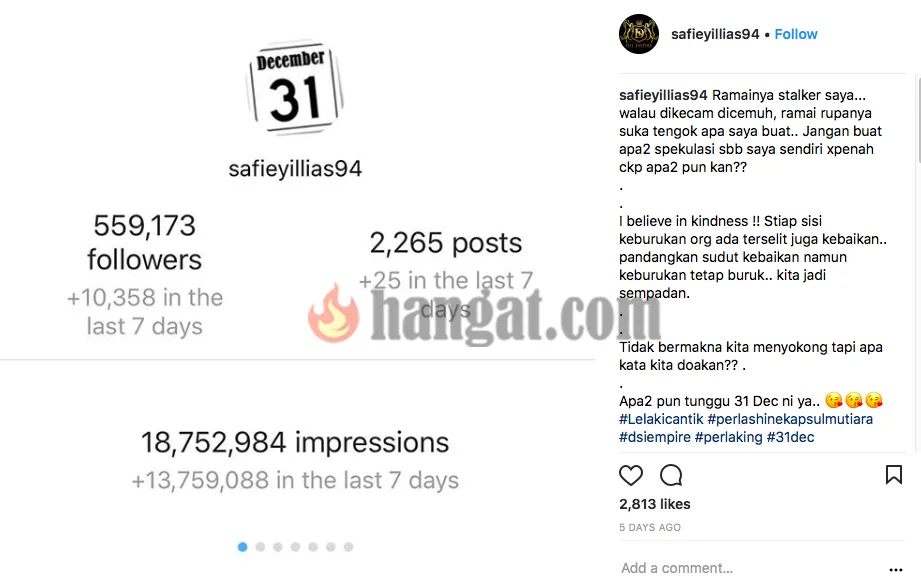Open the three-dot more options menu
The height and width of the screenshot is (576, 921).
[x=896, y=569]
